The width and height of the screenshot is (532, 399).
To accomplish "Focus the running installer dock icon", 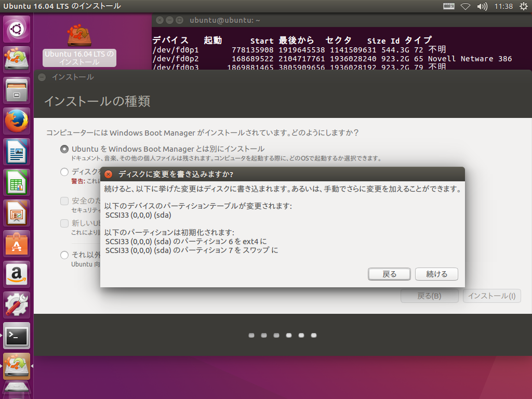I will pos(17,366).
